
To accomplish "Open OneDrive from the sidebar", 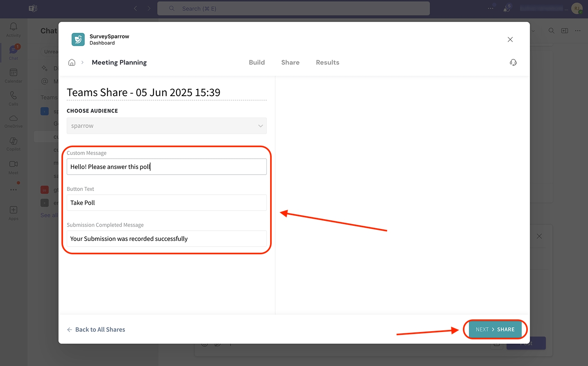I will pyautogui.click(x=14, y=121).
